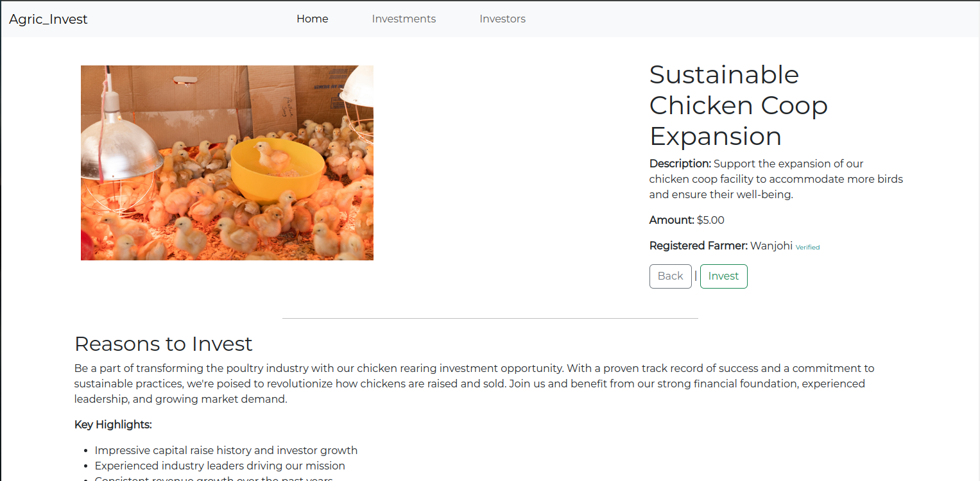Select the Sustainable Chicken Coop Expansion title

[x=738, y=105]
